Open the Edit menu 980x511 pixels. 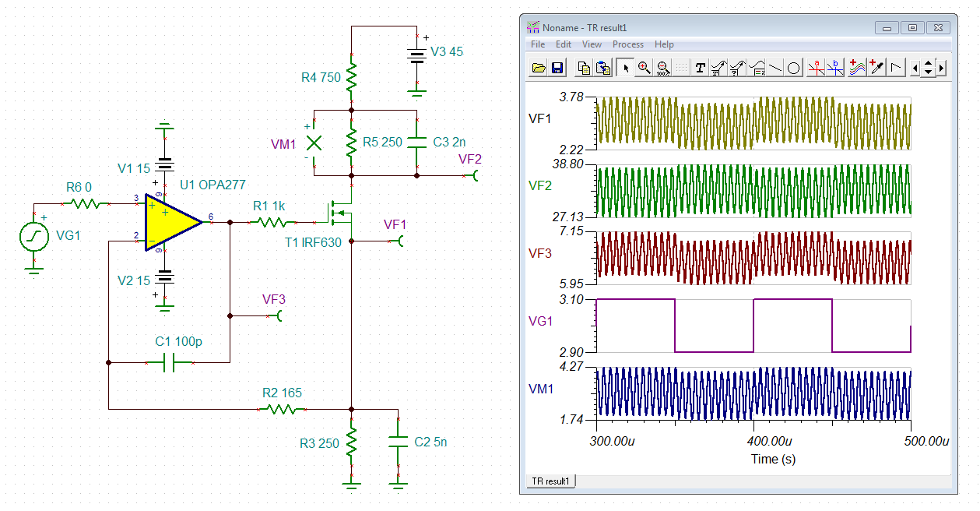point(564,44)
